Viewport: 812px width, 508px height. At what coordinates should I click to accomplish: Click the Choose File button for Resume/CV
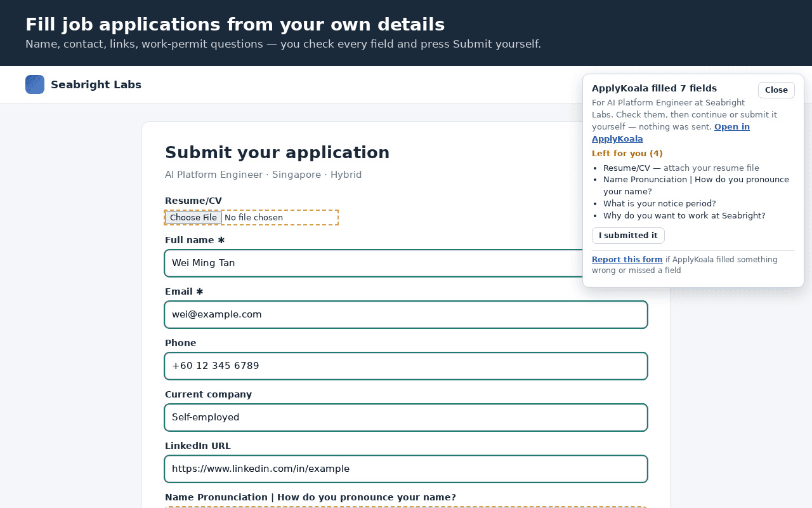(193, 218)
